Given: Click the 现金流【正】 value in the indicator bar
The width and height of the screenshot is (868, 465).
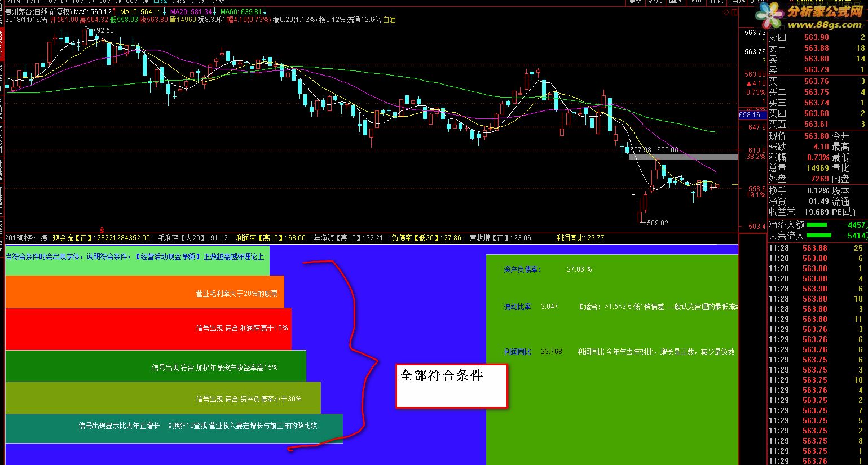Looking at the screenshot, I should click(x=102, y=238).
